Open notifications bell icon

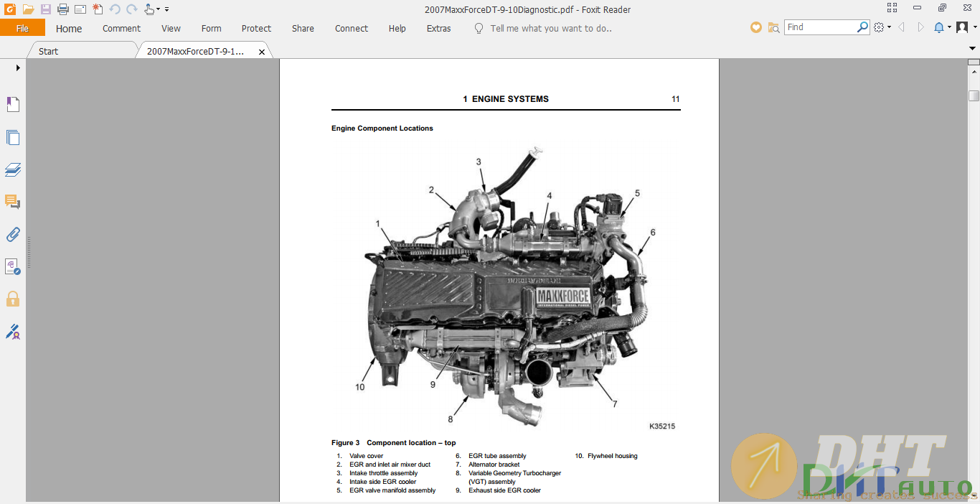click(x=939, y=27)
